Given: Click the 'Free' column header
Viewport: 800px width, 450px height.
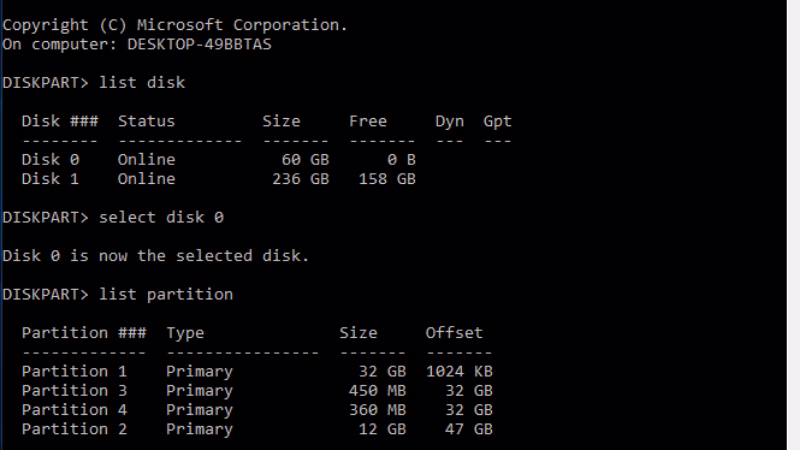Looking at the screenshot, I should (x=367, y=121).
